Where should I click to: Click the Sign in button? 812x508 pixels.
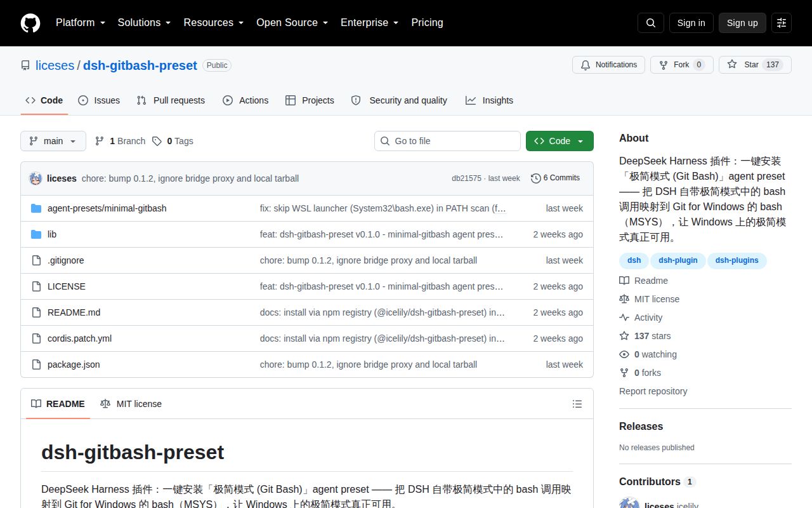coord(691,23)
